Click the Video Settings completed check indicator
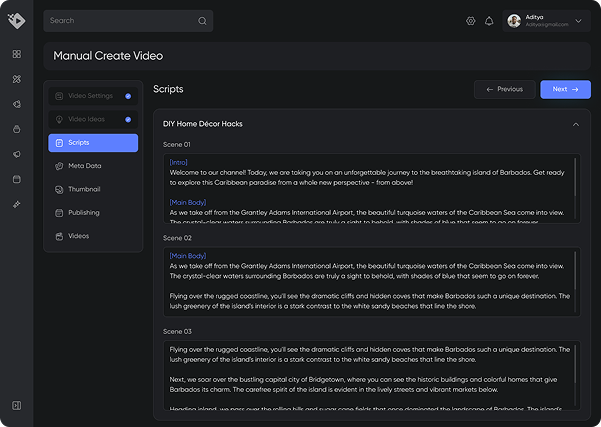Screen dimensions: 601x427 pos(128,96)
